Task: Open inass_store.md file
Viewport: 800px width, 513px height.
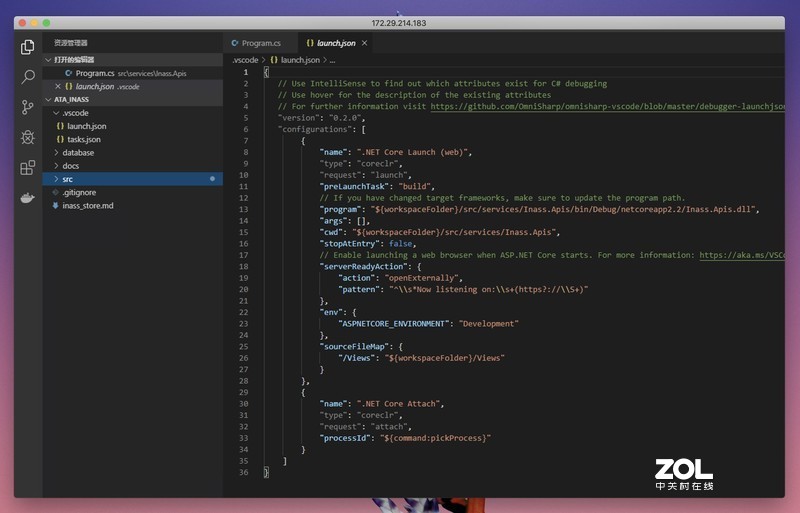Action: [x=88, y=205]
